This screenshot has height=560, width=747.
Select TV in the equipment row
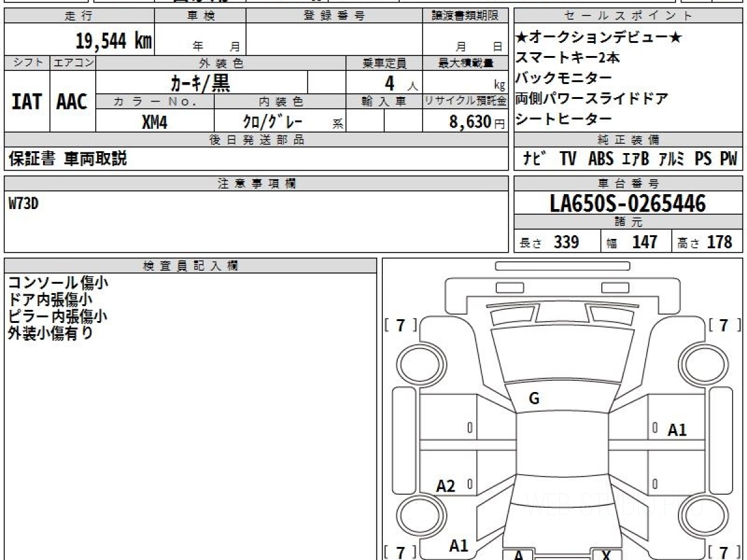(568, 159)
